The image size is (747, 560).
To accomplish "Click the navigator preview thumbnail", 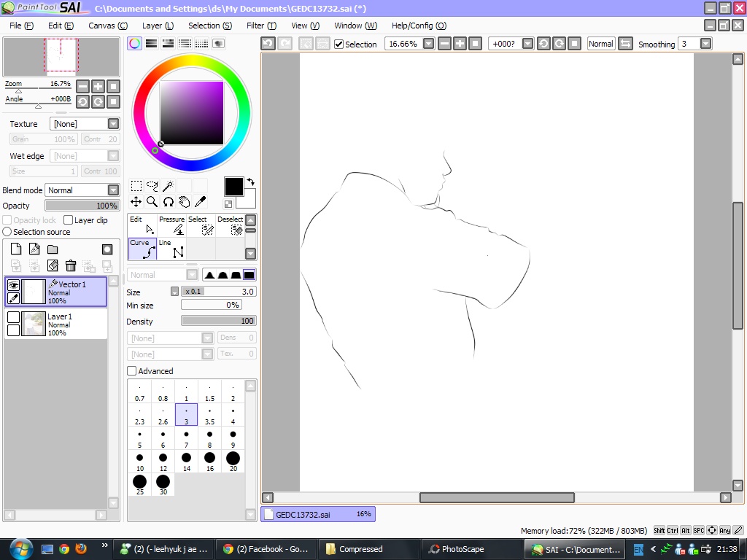I will [61, 56].
